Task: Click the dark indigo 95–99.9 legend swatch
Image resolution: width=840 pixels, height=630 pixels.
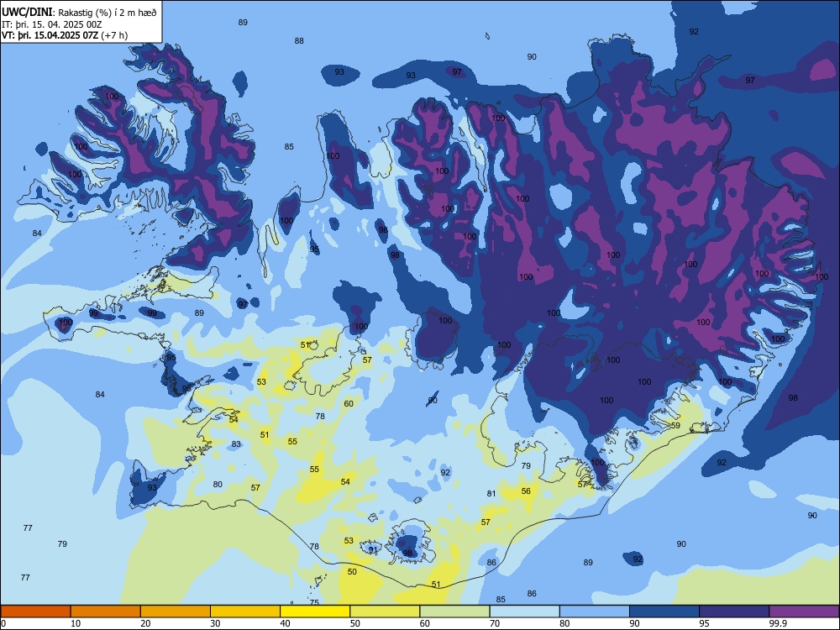Action: (734, 612)
